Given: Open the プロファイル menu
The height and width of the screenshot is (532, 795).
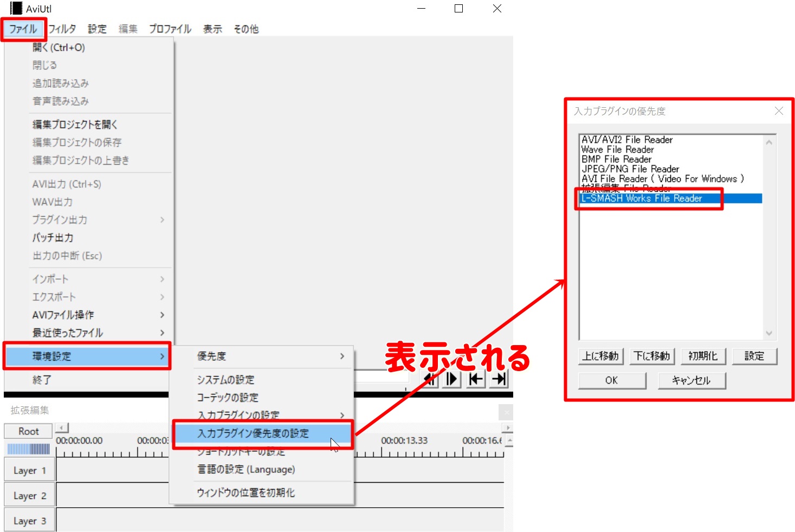Looking at the screenshot, I should 170,29.
